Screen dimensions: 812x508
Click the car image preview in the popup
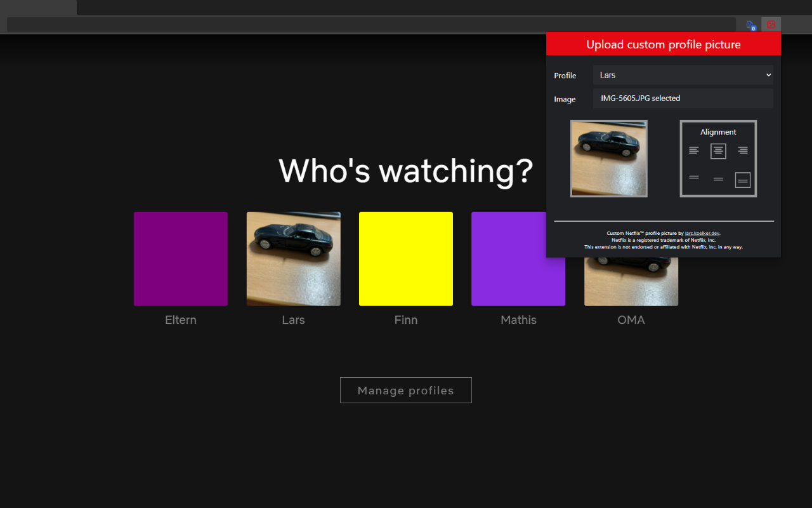click(x=609, y=159)
